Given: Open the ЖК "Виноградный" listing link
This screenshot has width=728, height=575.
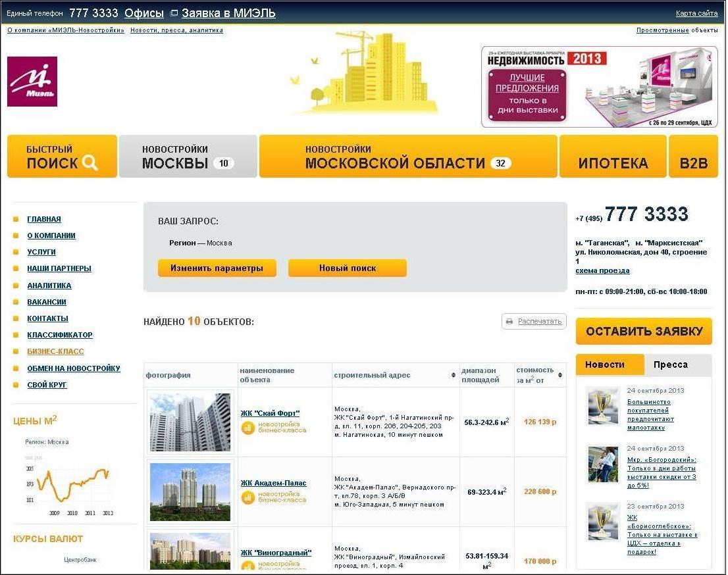Looking at the screenshot, I should coord(276,553).
